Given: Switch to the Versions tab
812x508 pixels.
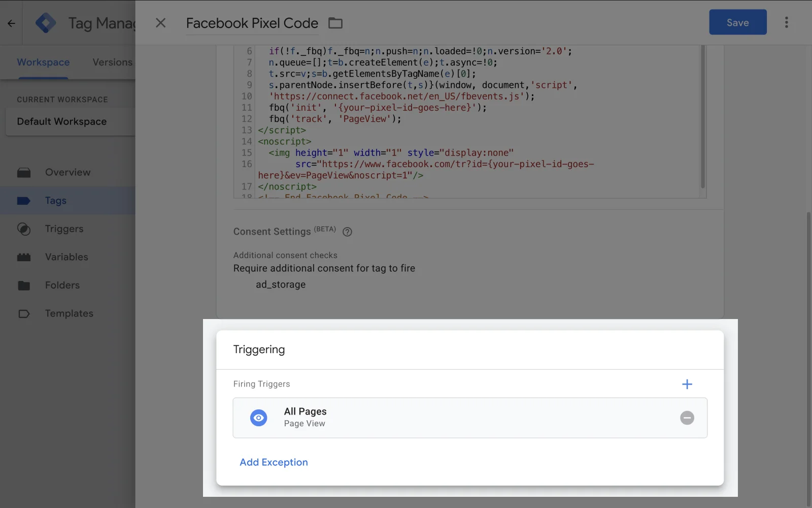Looking at the screenshot, I should tap(112, 62).
